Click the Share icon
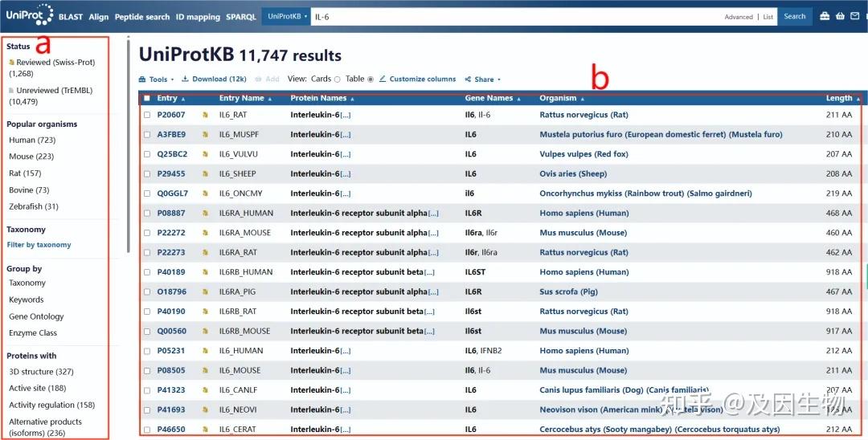The width and height of the screenshot is (868, 440). click(469, 79)
